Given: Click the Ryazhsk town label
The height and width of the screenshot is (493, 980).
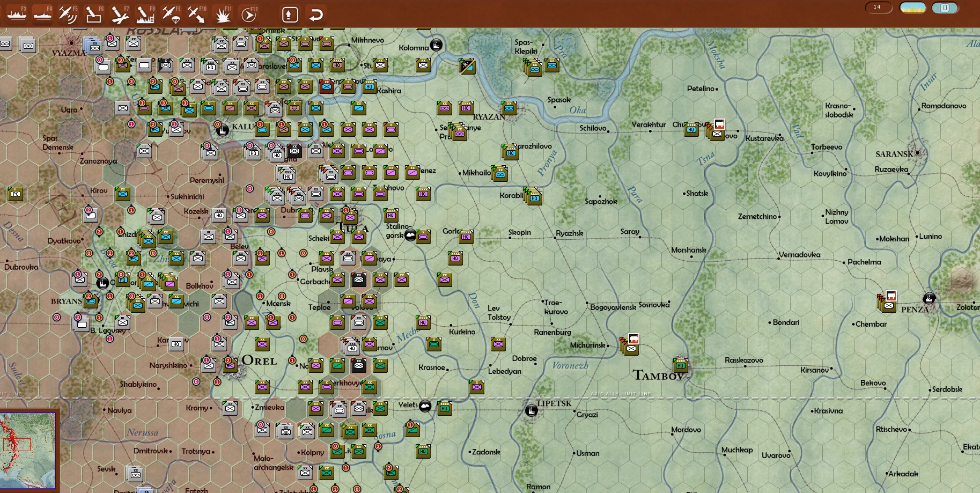Looking at the screenshot, I should tap(569, 233).
